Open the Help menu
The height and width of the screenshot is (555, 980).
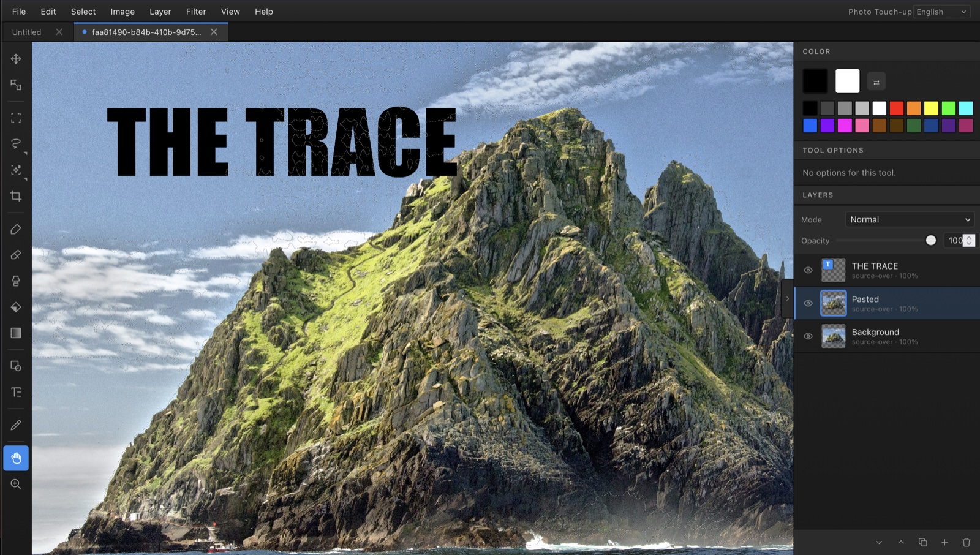264,12
